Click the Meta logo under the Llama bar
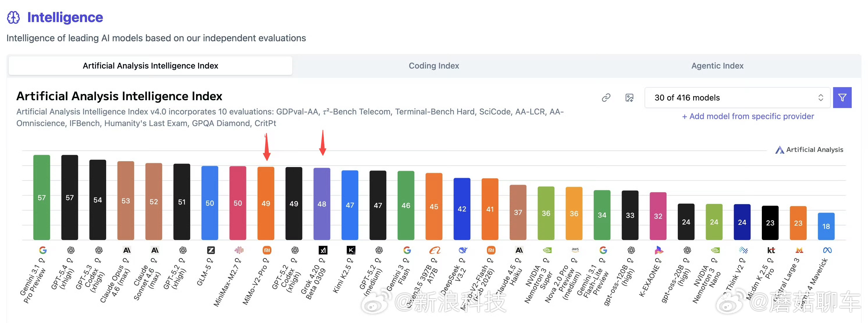868x323 pixels. 827,250
